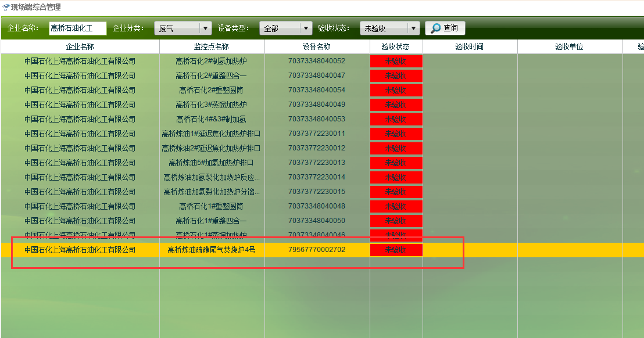The height and width of the screenshot is (338, 644).
Task: Click 未验收 status for device 70373772230012
Action: click(396, 148)
